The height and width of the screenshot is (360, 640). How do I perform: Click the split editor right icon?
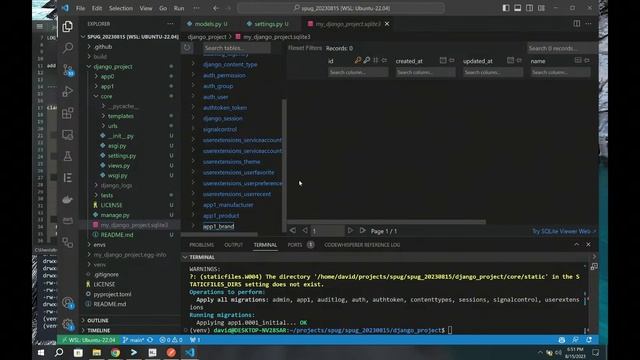(577, 24)
